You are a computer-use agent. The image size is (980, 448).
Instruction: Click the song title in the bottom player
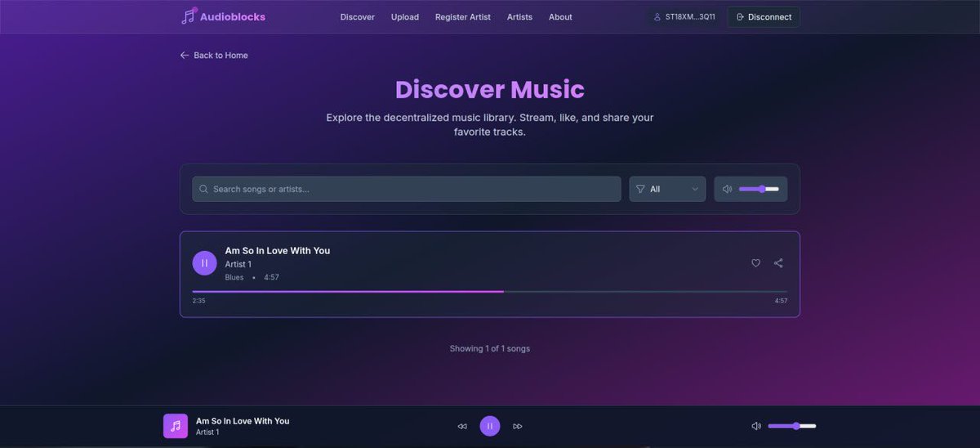(x=243, y=421)
